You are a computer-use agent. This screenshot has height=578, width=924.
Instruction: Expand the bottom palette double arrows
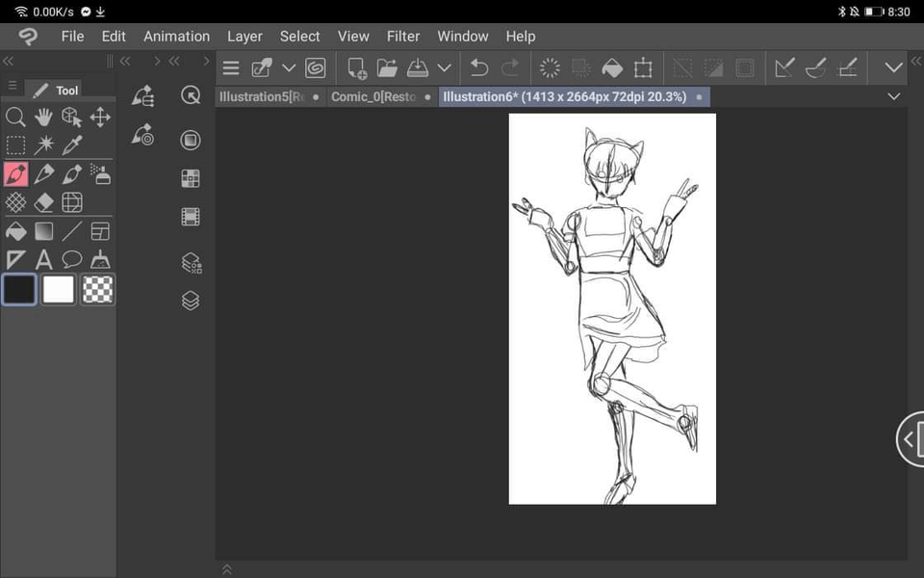227,569
